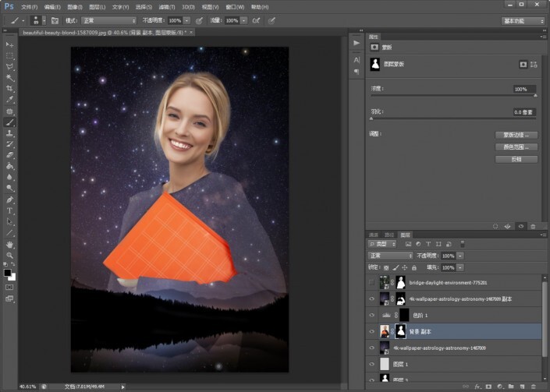550x392 pixels.
Task: Select the Move tool
Action: pyautogui.click(x=10, y=45)
